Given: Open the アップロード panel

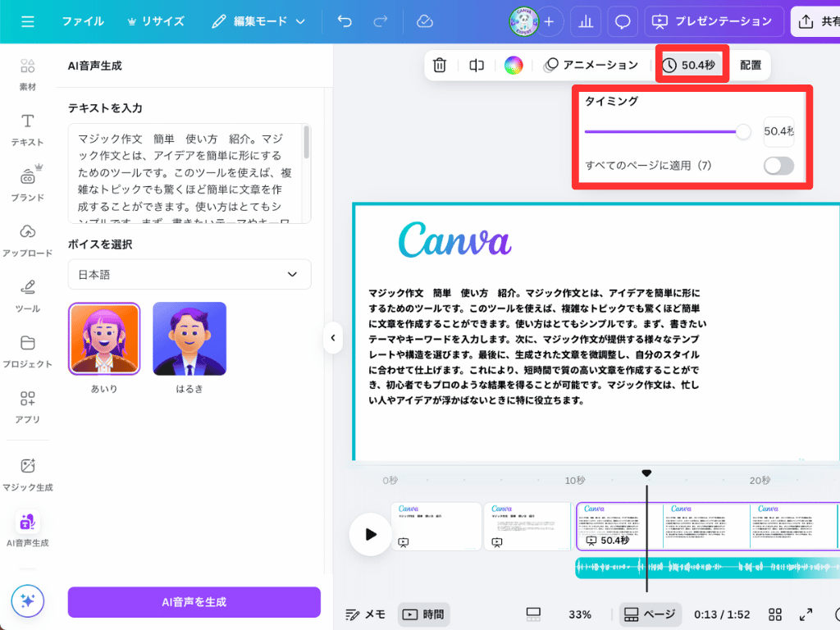Looking at the screenshot, I should (28, 240).
